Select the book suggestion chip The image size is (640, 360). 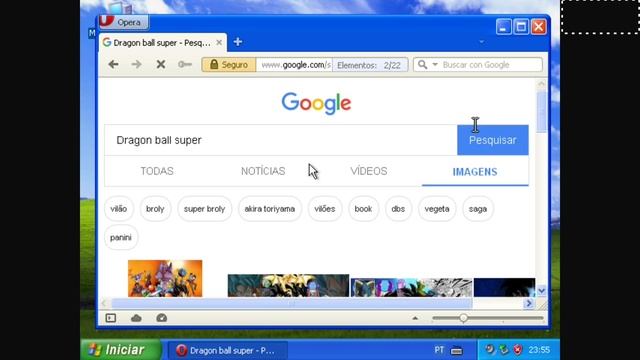coord(363,209)
